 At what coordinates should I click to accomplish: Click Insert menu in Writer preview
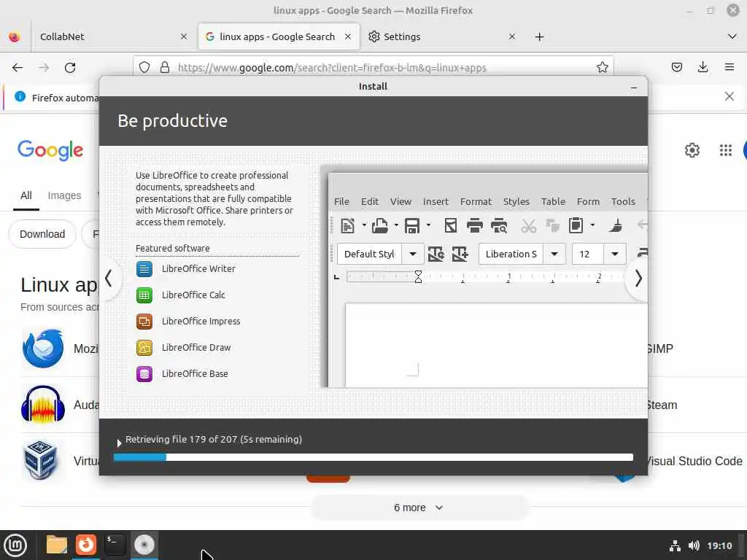click(x=436, y=201)
